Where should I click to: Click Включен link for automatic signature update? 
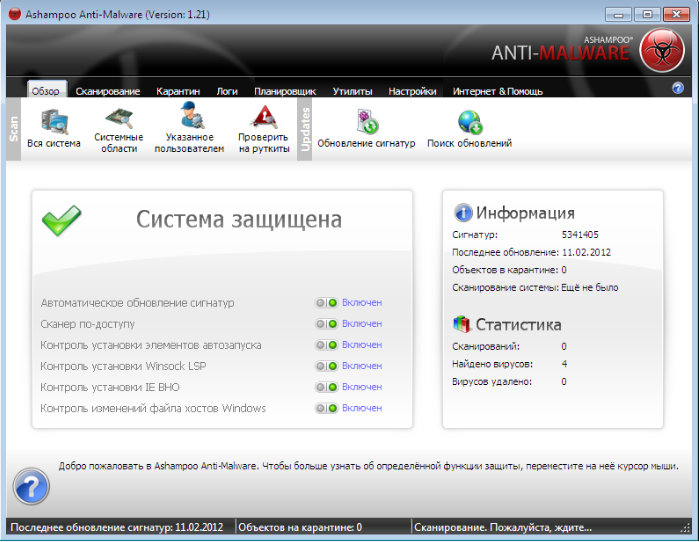pos(362,303)
